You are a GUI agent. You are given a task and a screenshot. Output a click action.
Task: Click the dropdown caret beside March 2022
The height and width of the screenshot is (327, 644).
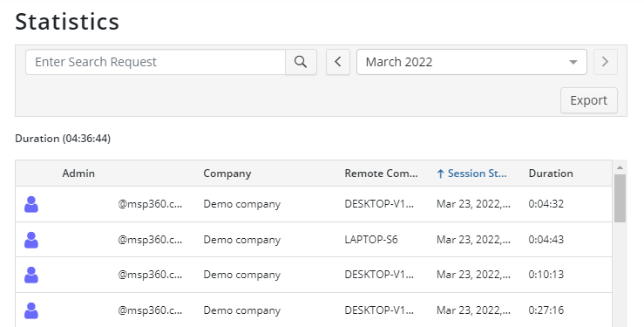[573, 63]
